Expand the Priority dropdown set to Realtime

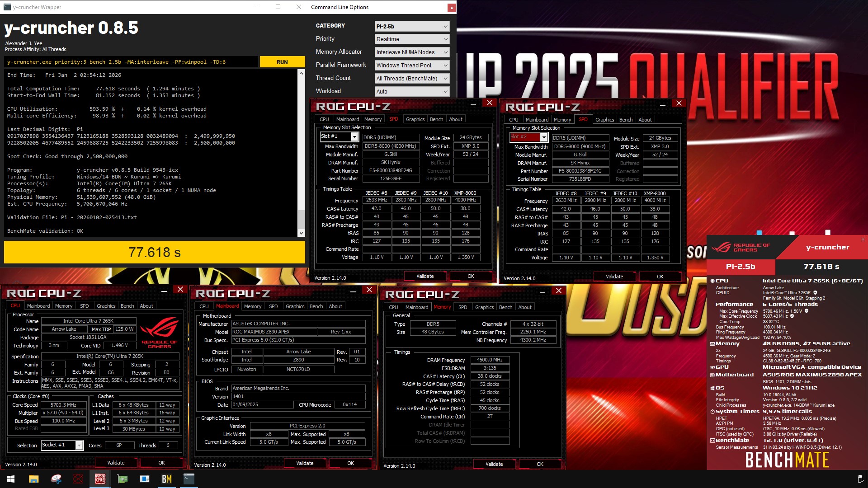[412, 39]
